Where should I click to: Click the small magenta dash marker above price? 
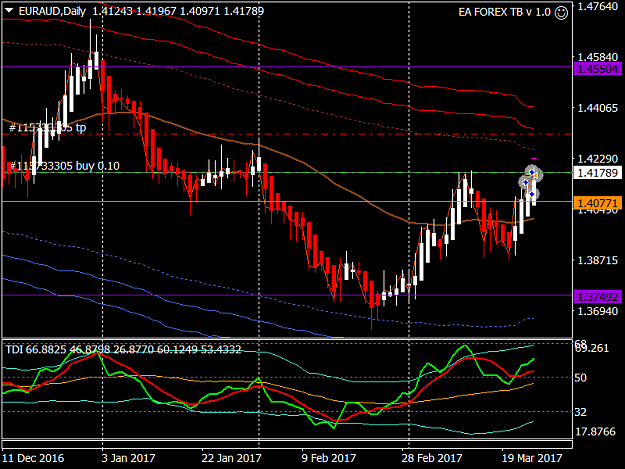[x=534, y=159]
